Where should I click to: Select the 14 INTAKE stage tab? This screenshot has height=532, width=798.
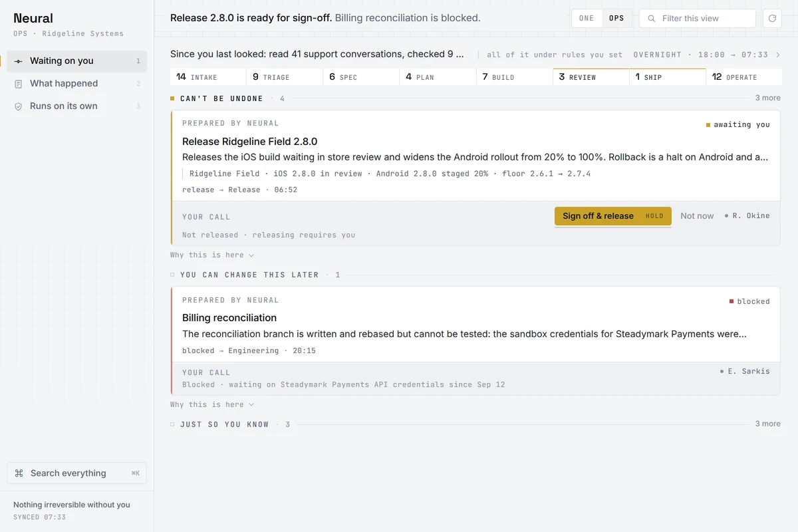[208, 77]
